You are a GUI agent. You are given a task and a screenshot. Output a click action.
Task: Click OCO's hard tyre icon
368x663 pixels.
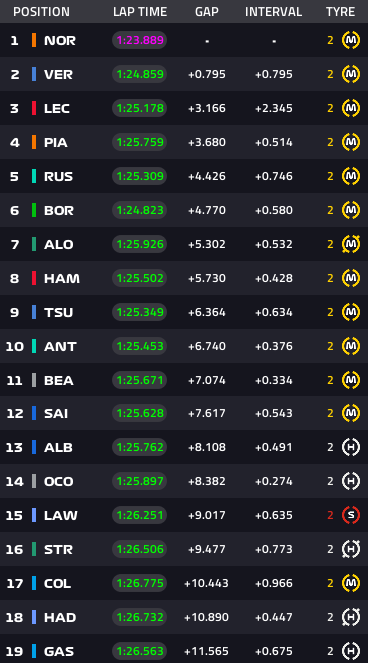pos(351,481)
